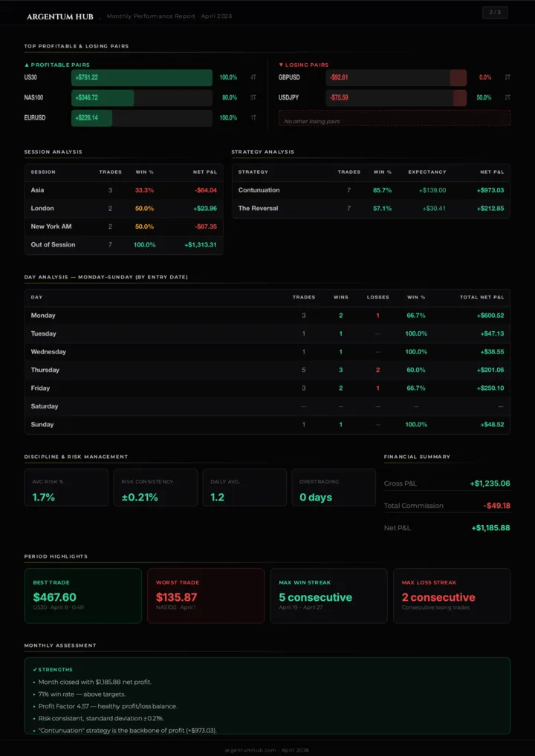This screenshot has height=756, width=535.
Task: Click the Monthly Performance Report April 2026 title
Action: pyautogui.click(x=169, y=16)
